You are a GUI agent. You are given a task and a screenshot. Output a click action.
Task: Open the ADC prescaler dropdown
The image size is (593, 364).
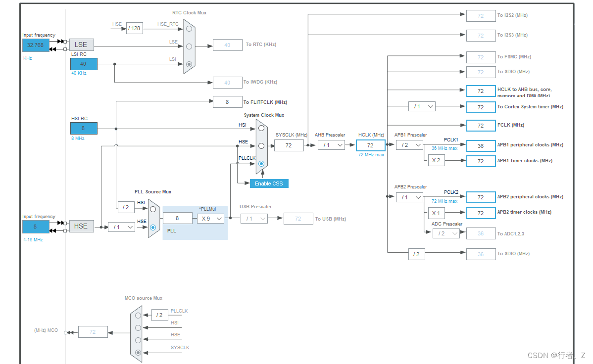[446, 233]
